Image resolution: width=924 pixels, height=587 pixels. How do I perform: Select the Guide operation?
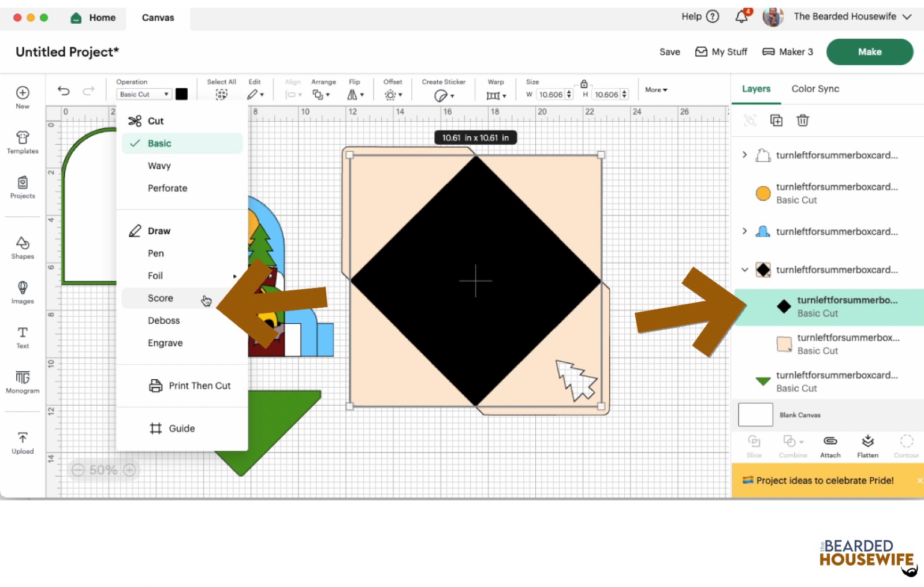point(172,428)
